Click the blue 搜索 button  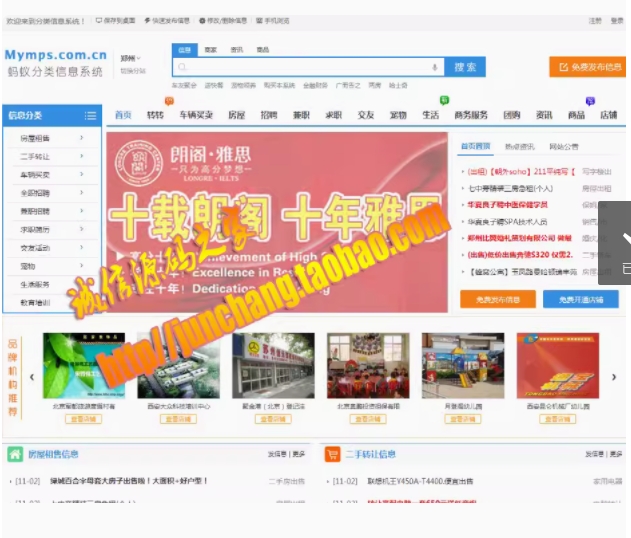pyautogui.click(x=465, y=67)
